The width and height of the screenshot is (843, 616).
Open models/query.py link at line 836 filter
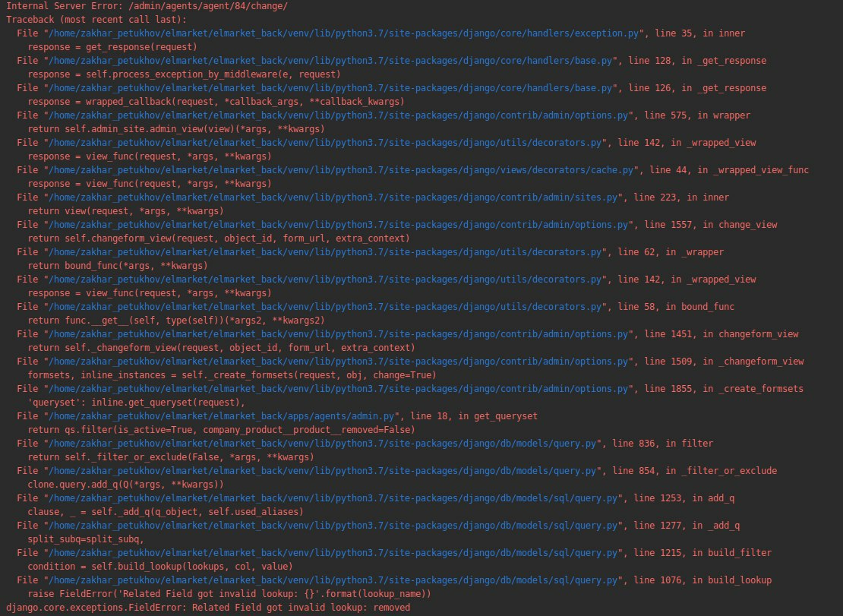[x=323, y=444]
